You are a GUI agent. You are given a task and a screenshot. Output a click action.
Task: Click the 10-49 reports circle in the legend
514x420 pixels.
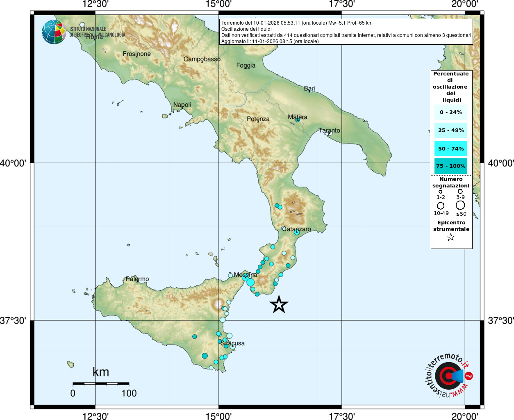pyautogui.click(x=441, y=205)
